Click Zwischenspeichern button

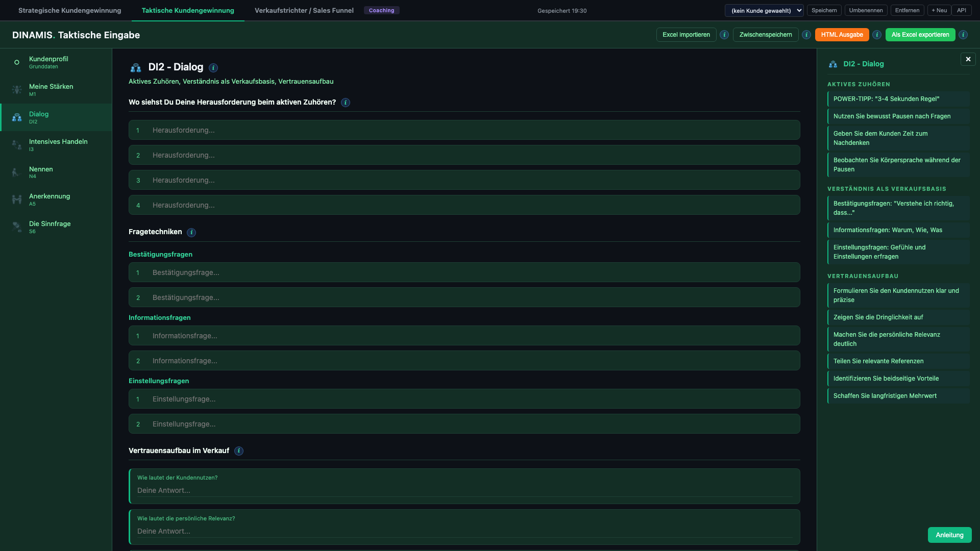tap(765, 35)
